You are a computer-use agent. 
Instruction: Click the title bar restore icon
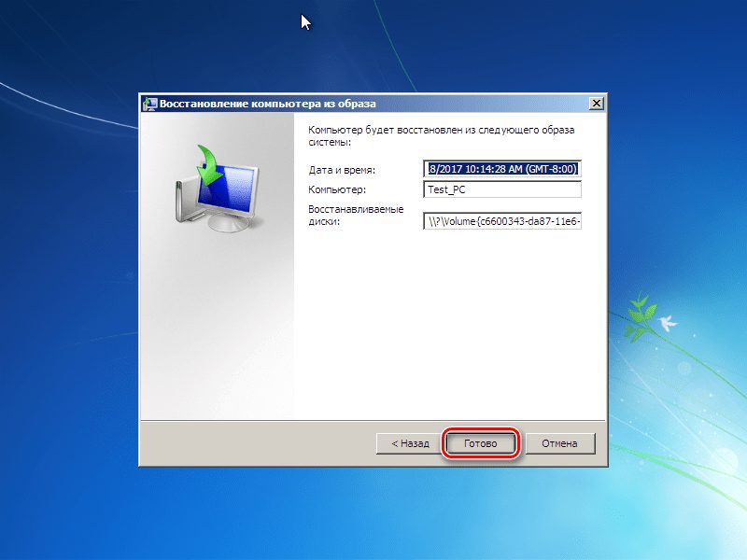[150, 104]
